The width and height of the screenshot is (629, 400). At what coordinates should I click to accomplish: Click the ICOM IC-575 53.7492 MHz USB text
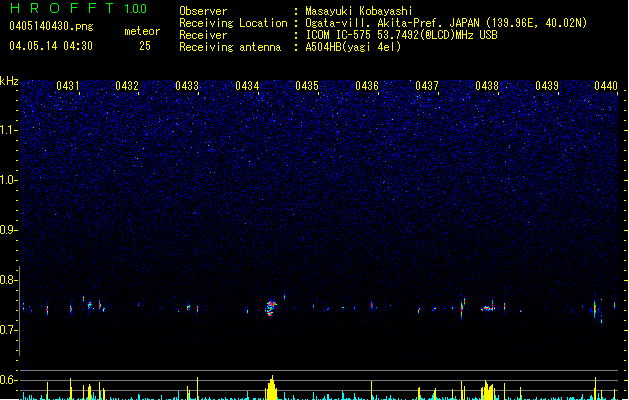(x=402, y=35)
